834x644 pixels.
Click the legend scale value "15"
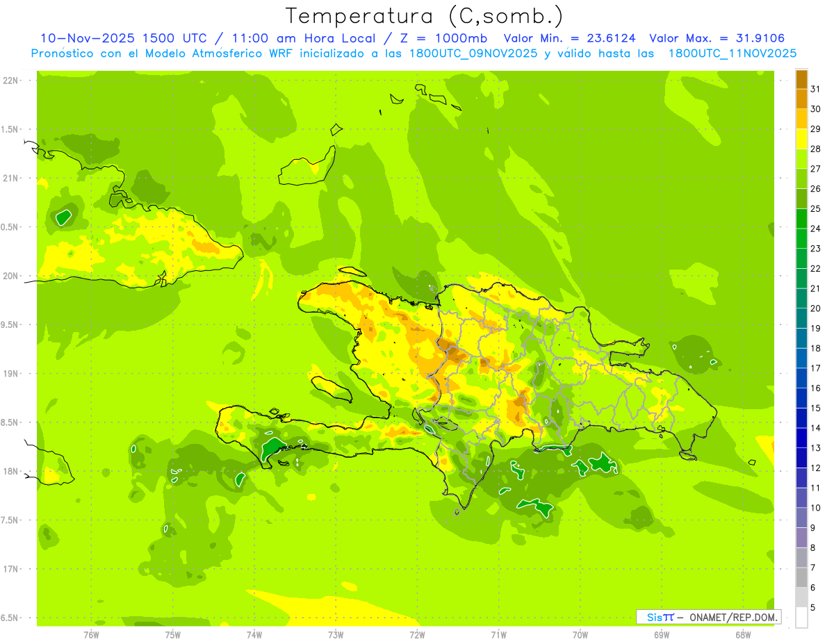pyautogui.click(x=816, y=408)
